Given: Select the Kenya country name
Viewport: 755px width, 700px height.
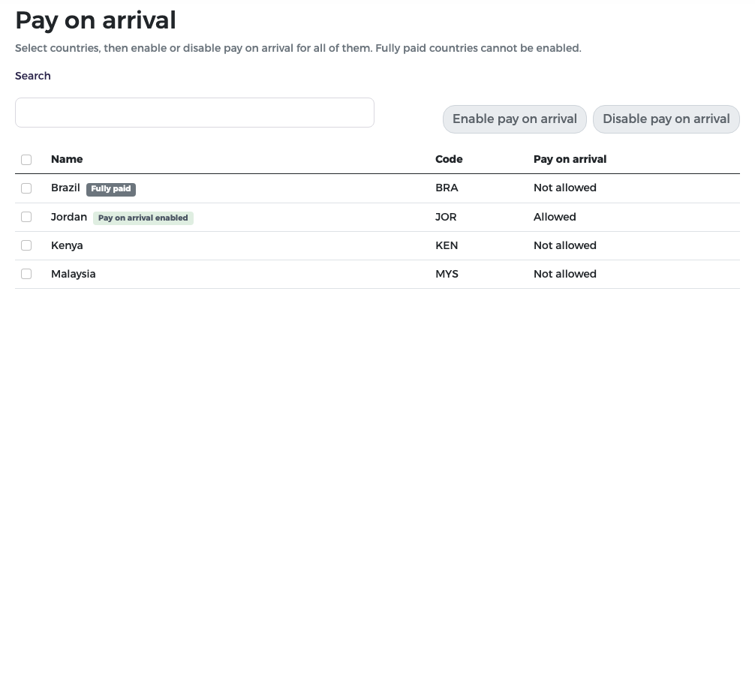Looking at the screenshot, I should coord(67,245).
